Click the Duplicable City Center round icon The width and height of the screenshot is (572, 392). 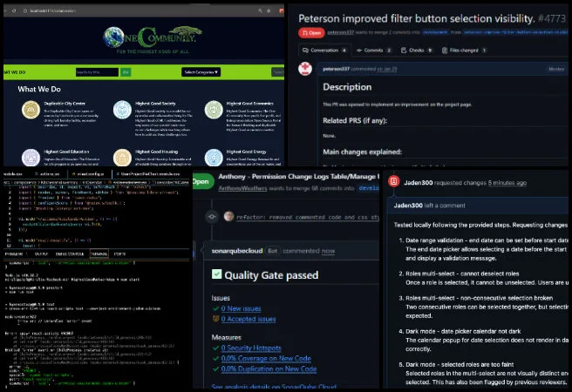coord(31,110)
